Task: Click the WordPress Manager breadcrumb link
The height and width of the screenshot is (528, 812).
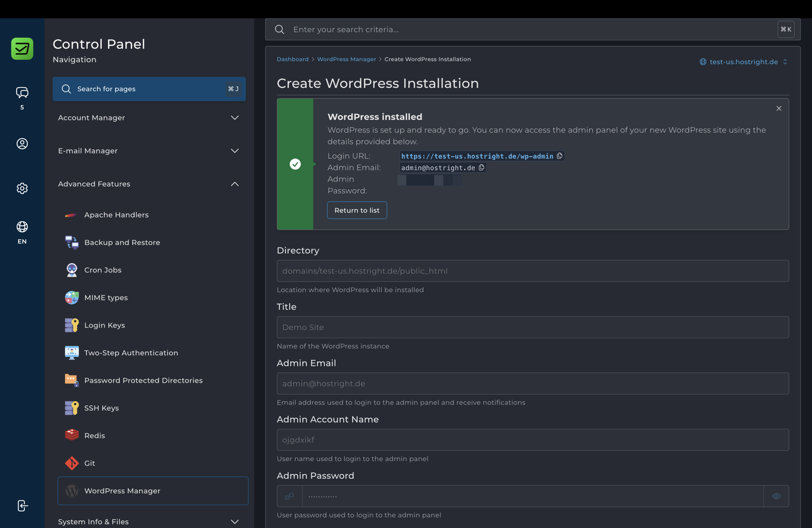Action: coord(346,59)
